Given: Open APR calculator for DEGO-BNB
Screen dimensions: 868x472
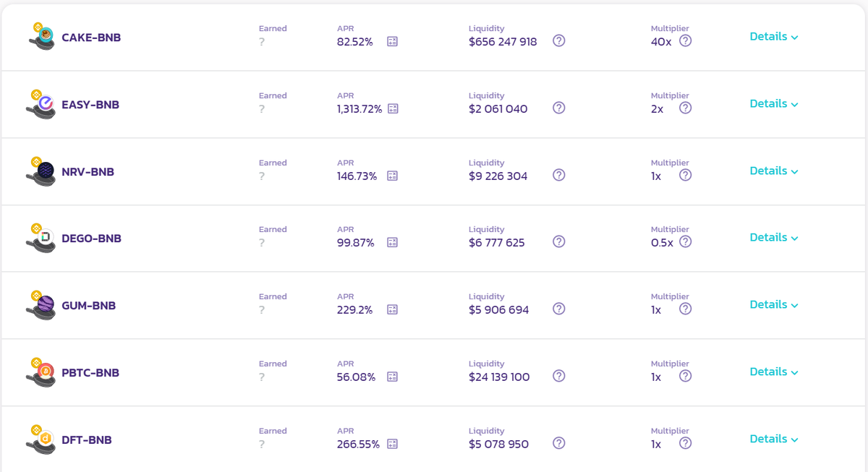Looking at the screenshot, I should pyautogui.click(x=392, y=242).
